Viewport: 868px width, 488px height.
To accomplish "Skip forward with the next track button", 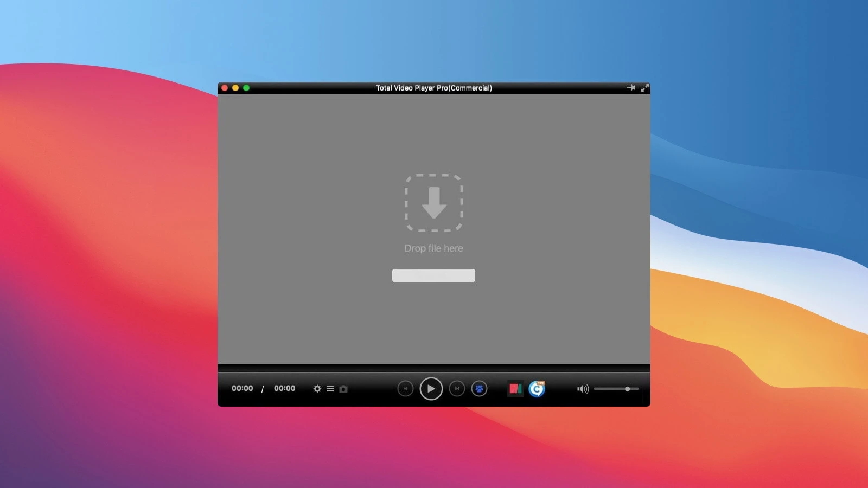I will [456, 388].
